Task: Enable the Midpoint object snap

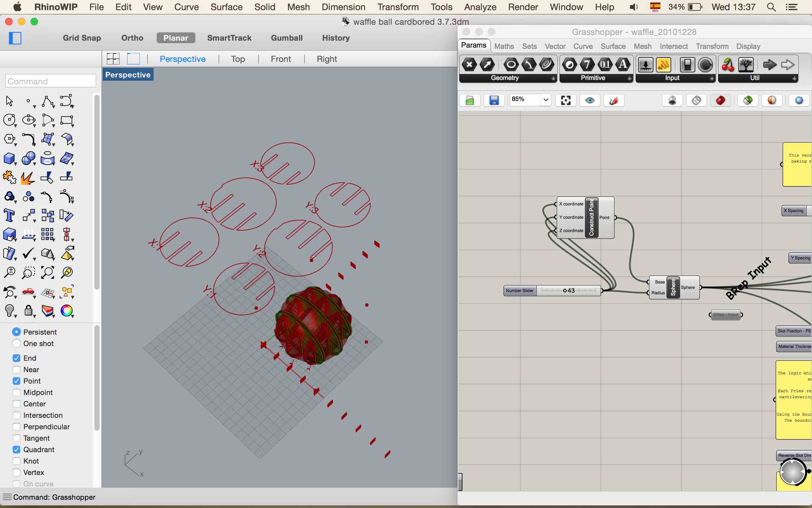Action: click(16, 392)
